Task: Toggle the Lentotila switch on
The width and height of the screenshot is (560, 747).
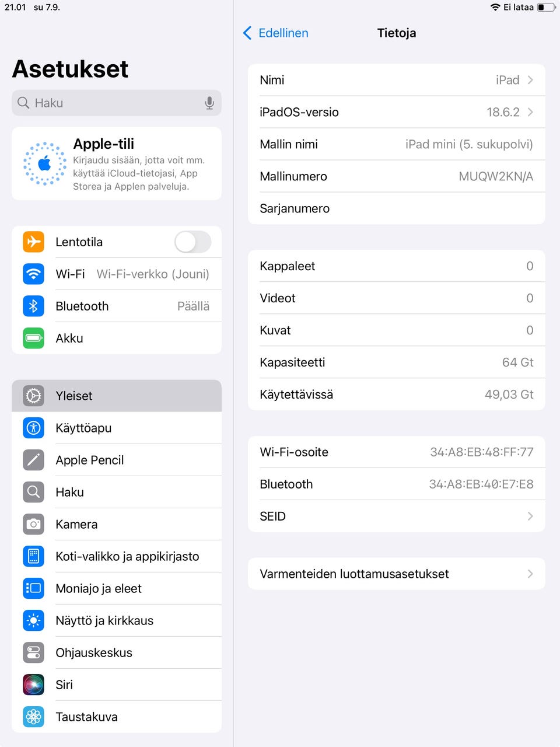Action: pyautogui.click(x=193, y=242)
